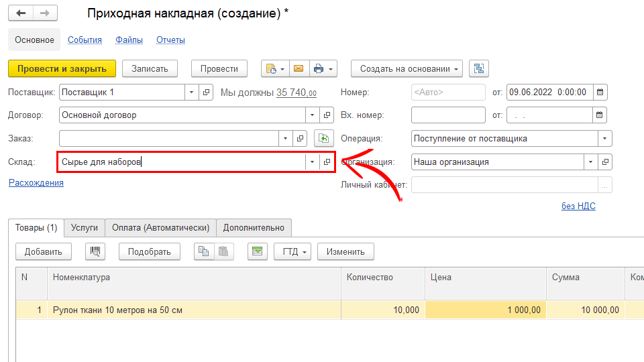
Task: Click the fill-from-order icon beside Заказ
Action: (x=324, y=138)
